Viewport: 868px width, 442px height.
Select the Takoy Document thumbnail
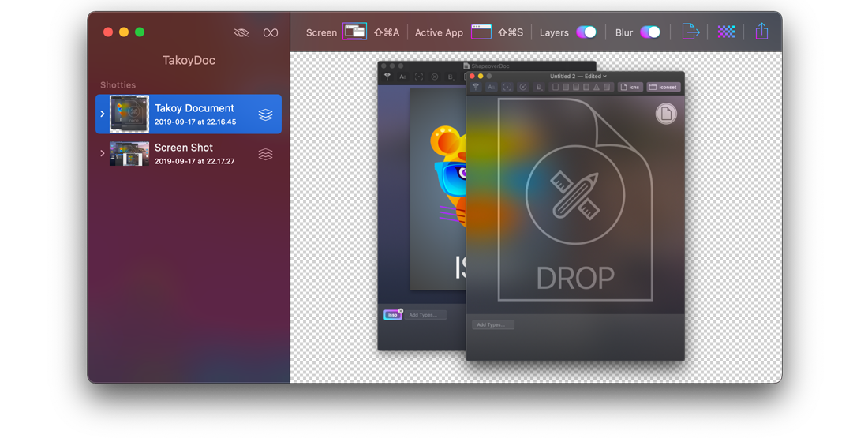[129, 114]
